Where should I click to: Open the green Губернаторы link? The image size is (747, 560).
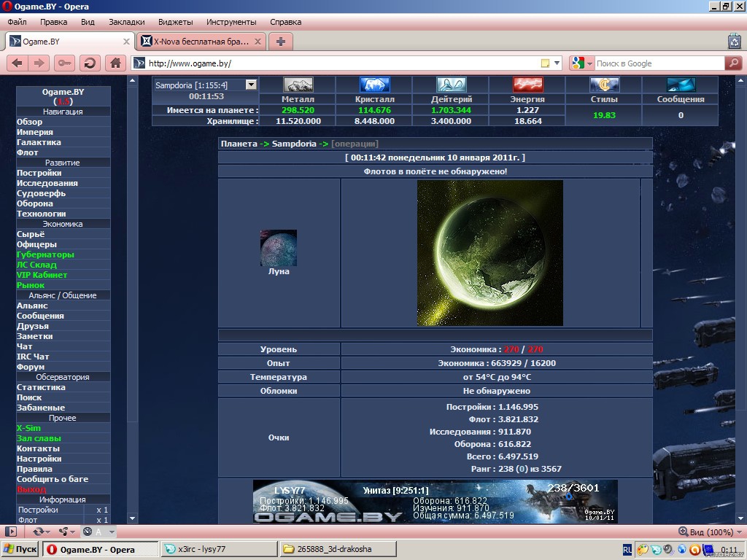(45, 254)
